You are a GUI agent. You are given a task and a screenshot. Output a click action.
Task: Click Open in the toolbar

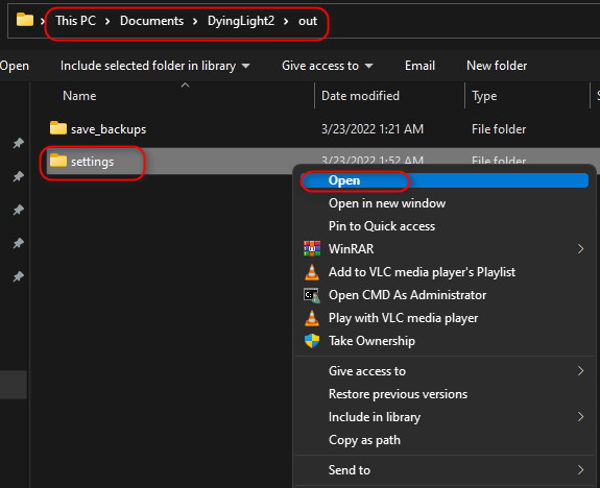pyautogui.click(x=14, y=66)
